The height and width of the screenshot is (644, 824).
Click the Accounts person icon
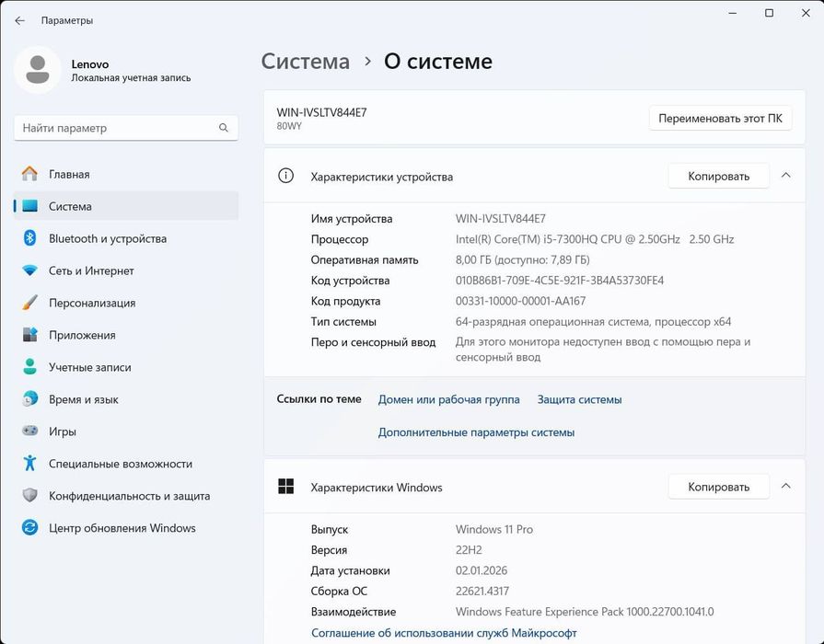[x=29, y=367]
